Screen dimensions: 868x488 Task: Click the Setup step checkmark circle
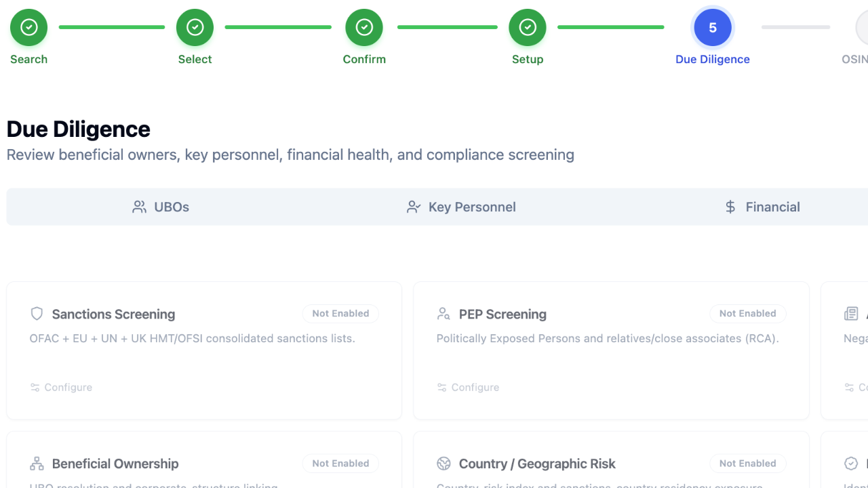(x=528, y=28)
